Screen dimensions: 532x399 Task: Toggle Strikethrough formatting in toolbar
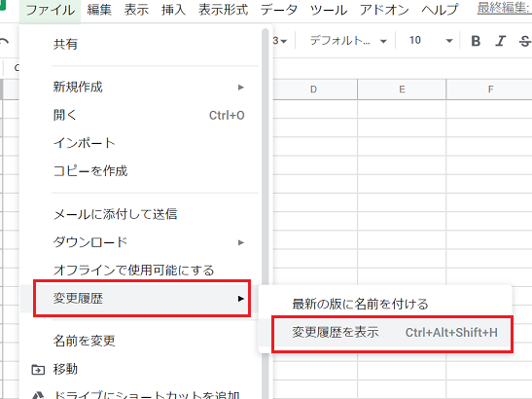click(524, 41)
